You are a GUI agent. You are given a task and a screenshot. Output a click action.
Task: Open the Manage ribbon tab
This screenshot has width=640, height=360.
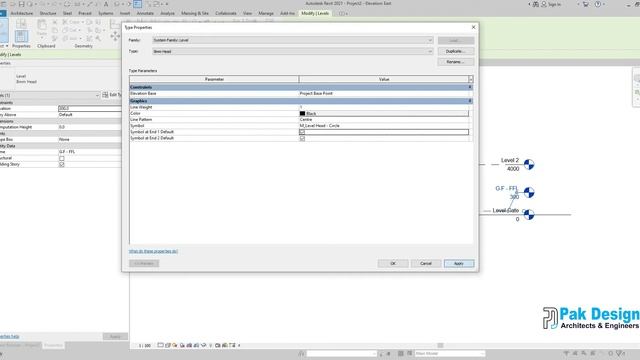[x=266, y=13]
